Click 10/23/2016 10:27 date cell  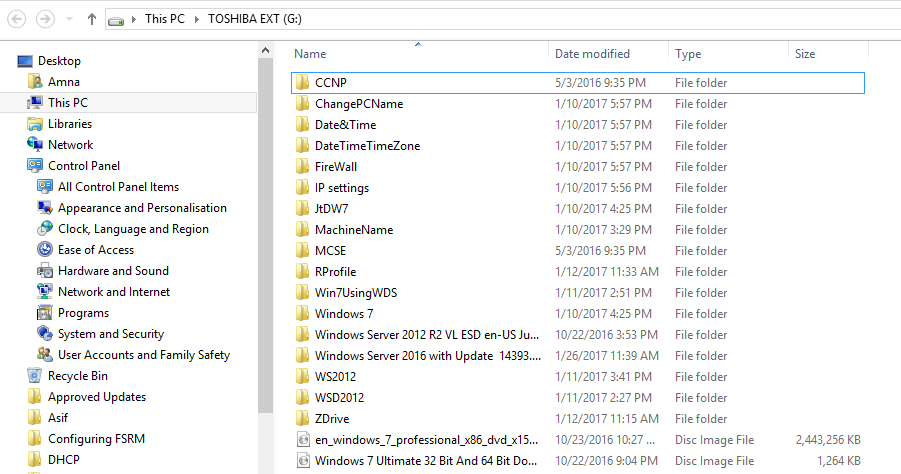pos(604,440)
